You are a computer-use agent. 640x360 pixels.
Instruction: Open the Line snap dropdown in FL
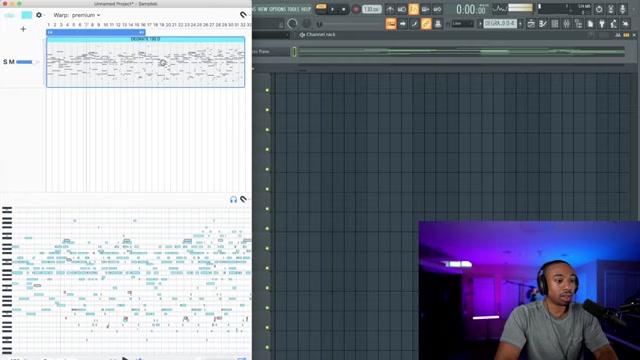click(x=462, y=24)
